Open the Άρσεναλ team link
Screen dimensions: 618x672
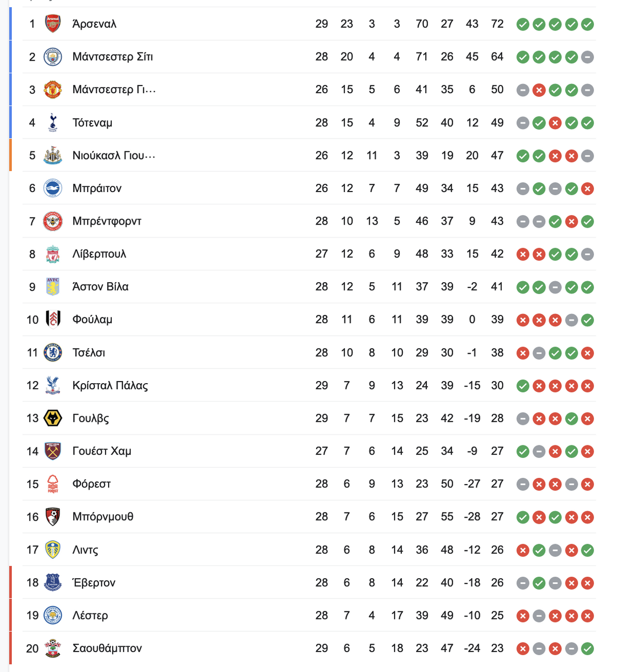click(94, 24)
